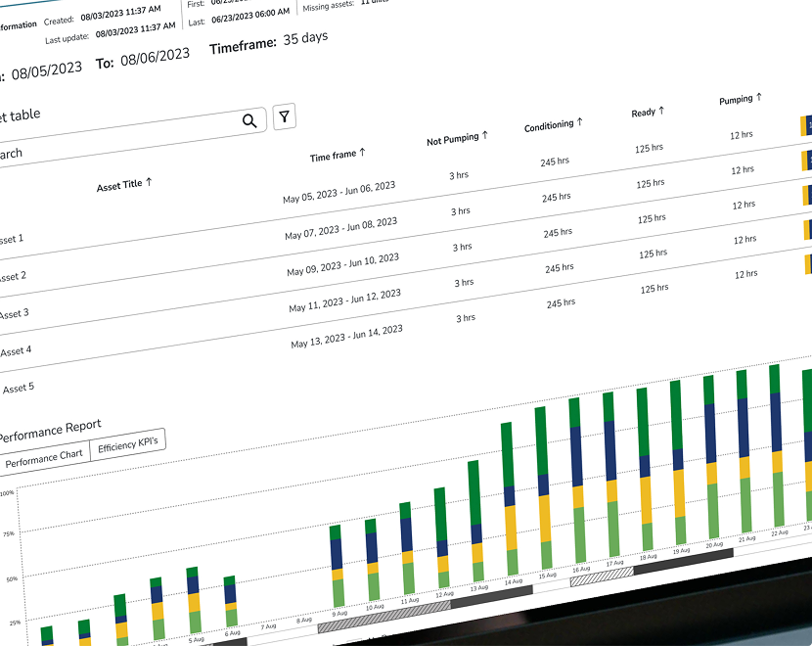
Task: Click the 9 Aug chart bar
Action: [x=337, y=566]
